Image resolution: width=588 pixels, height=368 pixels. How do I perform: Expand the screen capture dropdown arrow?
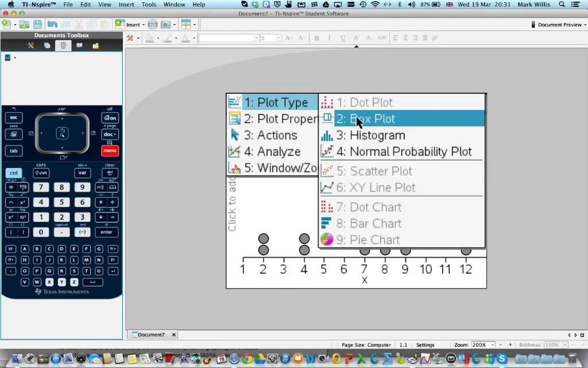(x=175, y=25)
